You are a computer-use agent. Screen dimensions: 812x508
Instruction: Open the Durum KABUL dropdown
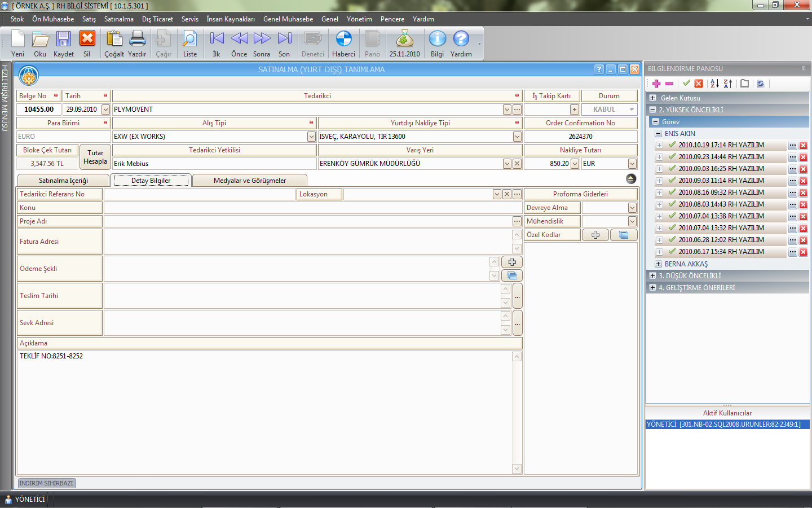632,110
